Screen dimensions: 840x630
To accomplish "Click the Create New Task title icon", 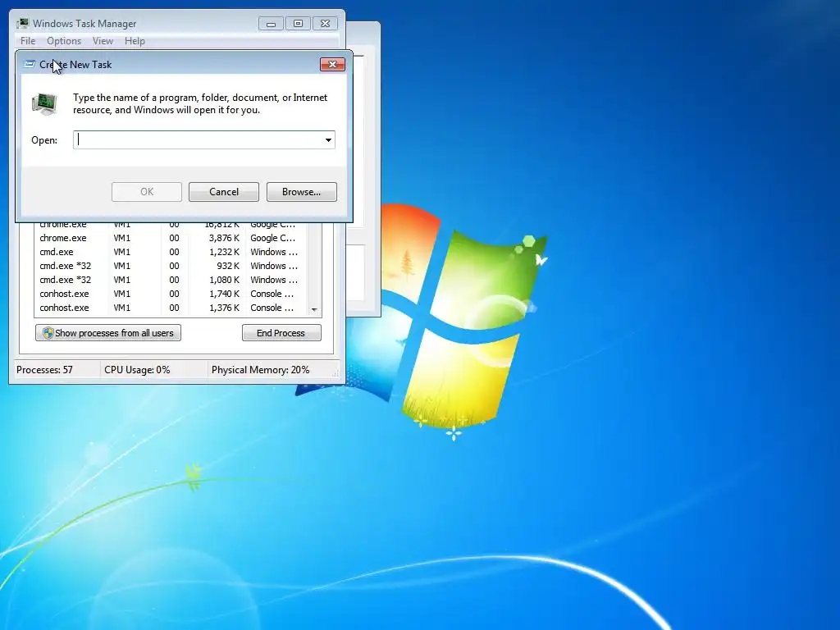I will pyautogui.click(x=30, y=64).
